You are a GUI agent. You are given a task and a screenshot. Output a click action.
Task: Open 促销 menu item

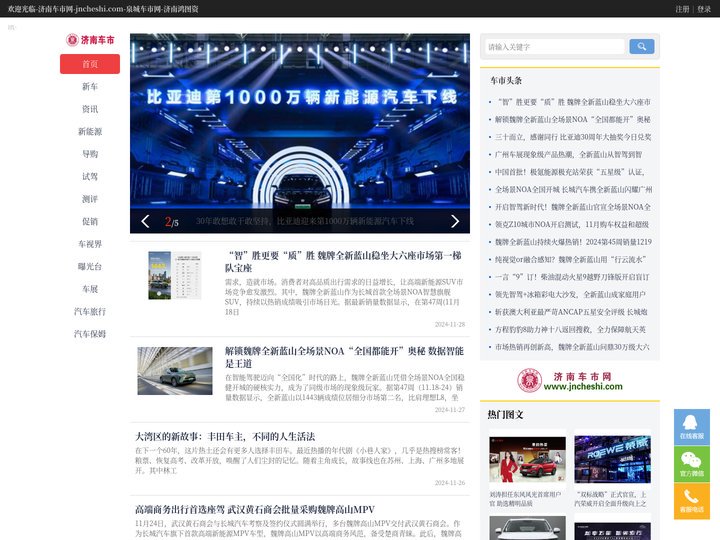(x=90, y=221)
